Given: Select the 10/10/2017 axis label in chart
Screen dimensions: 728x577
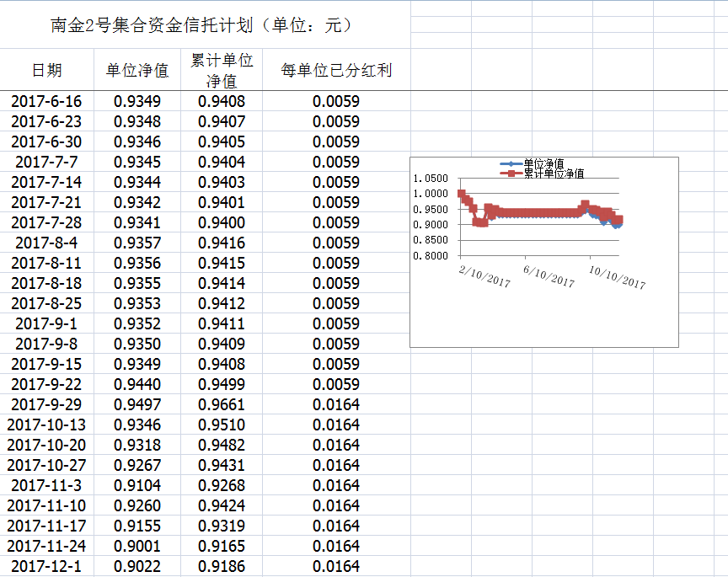Looking at the screenshot, I should click(x=617, y=277).
